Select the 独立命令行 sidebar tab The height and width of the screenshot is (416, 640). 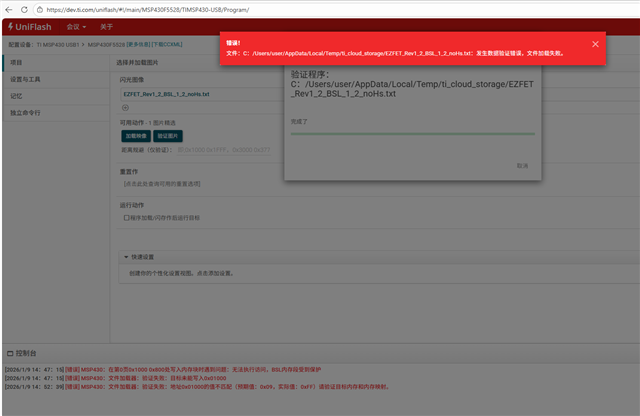coord(56,113)
